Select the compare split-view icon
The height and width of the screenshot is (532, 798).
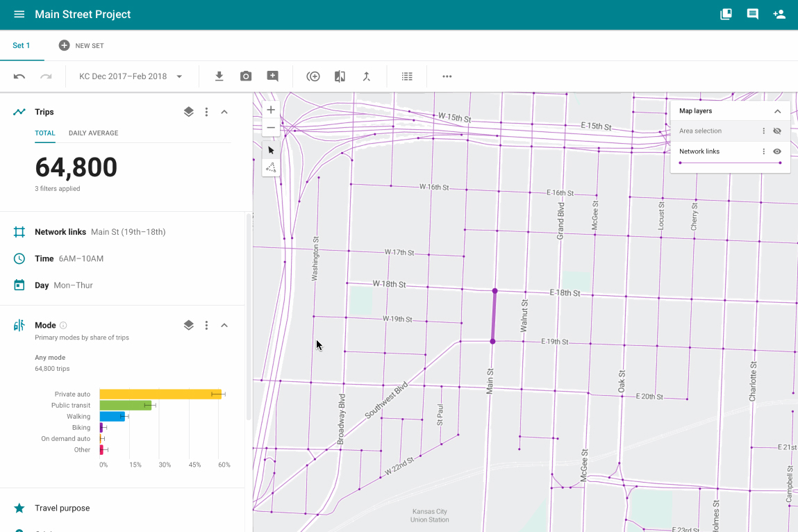coord(340,76)
